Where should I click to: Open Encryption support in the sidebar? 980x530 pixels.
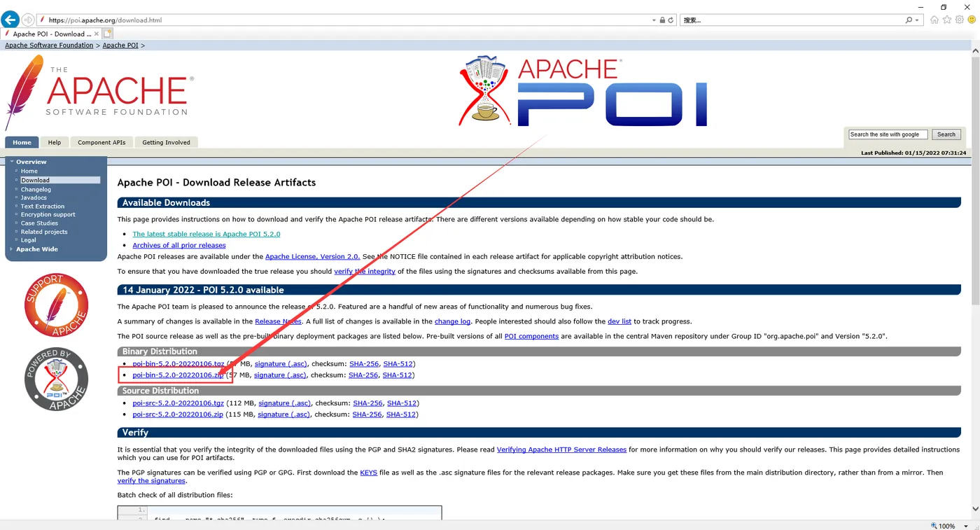coord(48,214)
